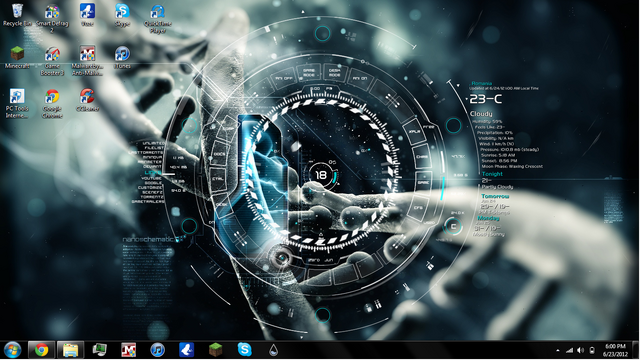Open the GAMETRAILERS link in the list
The width and height of the screenshot is (640, 360).
(148, 201)
